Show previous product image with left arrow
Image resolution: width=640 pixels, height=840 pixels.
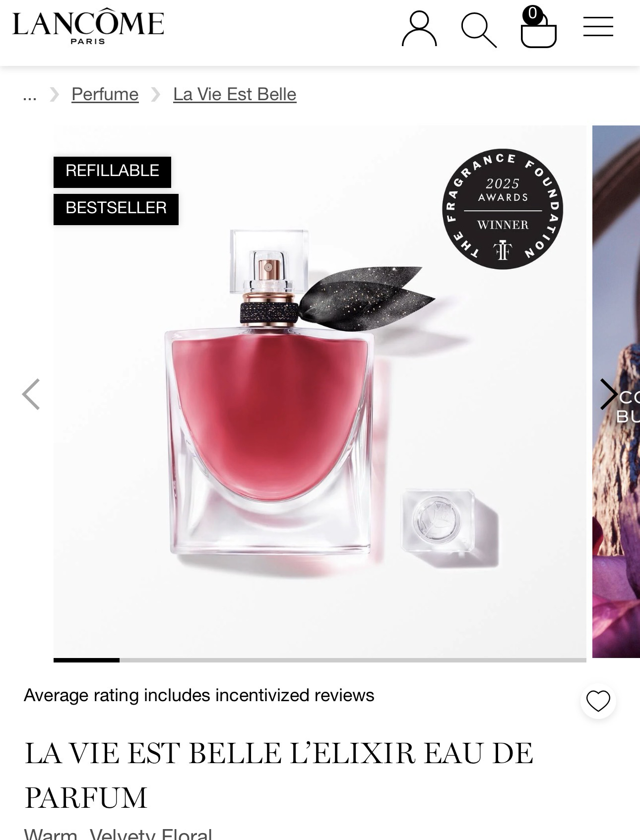pyautogui.click(x=31, y=394)
